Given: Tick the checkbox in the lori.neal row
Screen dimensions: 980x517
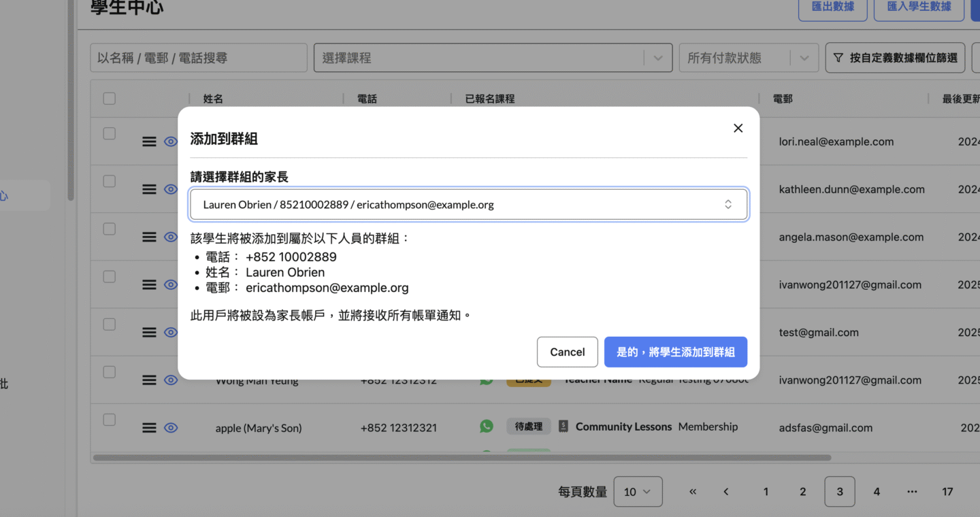Looking at the screenshot, I should click(109, 133).
